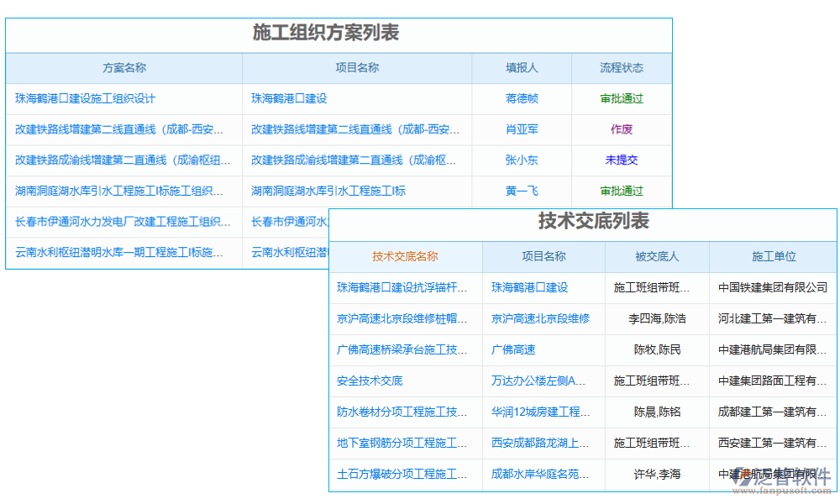Open 土石方爆破分项工程施工 disclosure
The height and width of the screenshot is (504, 840).
click(403, 474)
